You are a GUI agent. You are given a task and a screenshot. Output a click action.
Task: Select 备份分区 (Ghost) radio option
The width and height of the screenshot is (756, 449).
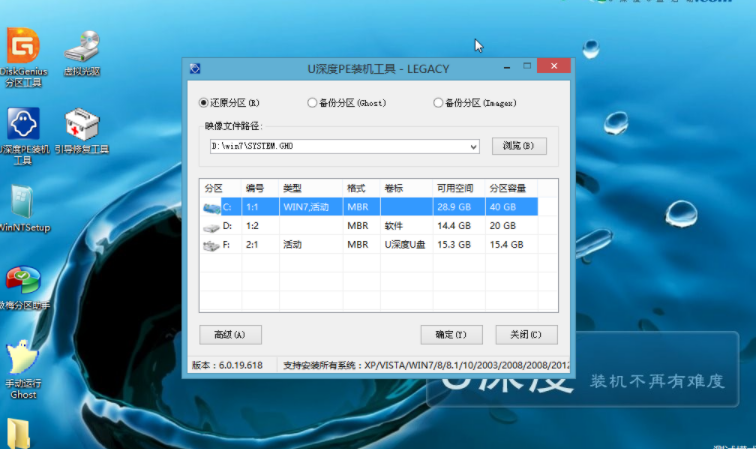point(313,102)
